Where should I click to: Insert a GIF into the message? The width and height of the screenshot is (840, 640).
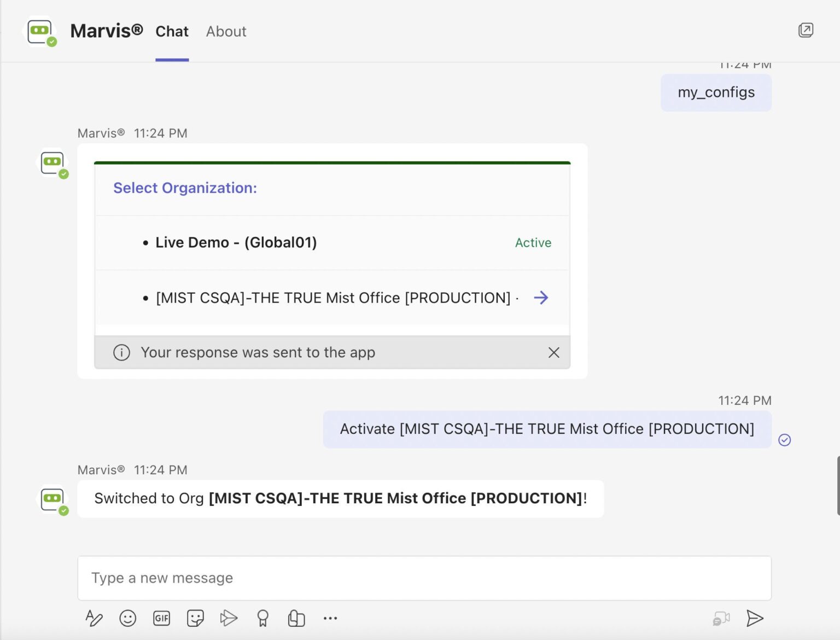click(x=161, y=618)
